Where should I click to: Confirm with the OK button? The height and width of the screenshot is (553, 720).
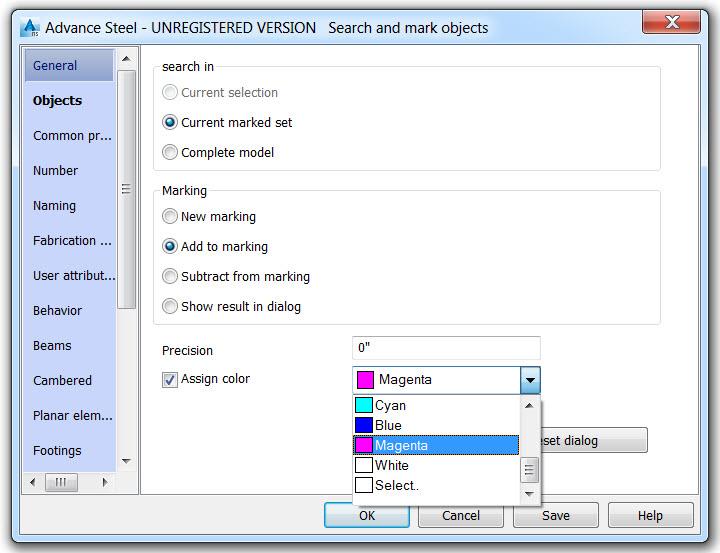367,515
